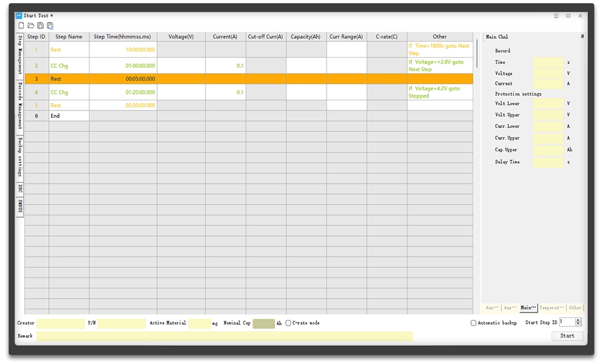
Task: Click the Start Test app icon
Action: tap(18, 15)
